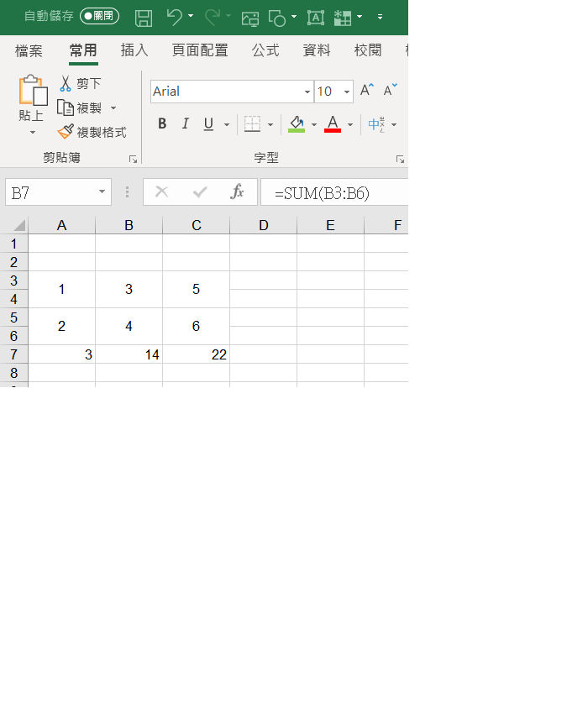The height and width of the screenshot is (708, 588).
Task: Click the text box icon in title bar
Action: click(316, 18)
